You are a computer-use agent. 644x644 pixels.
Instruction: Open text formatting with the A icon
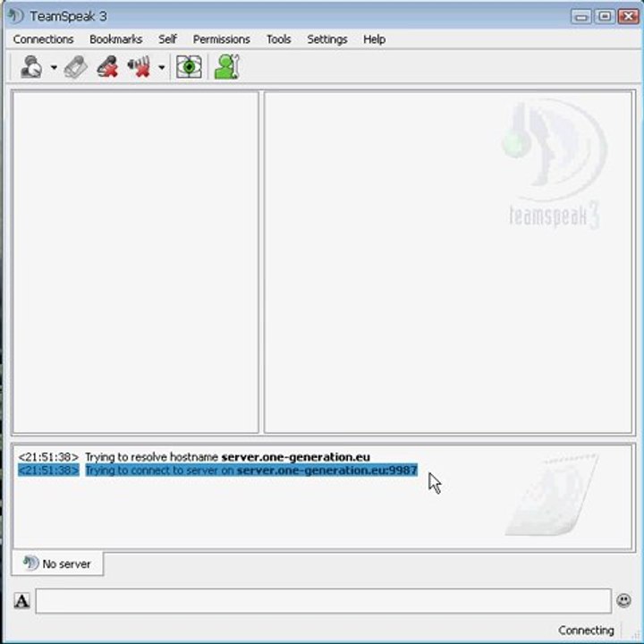click(21, 601)
